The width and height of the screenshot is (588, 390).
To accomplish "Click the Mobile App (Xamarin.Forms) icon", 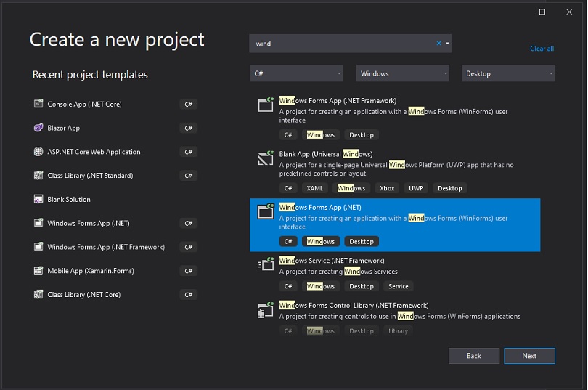I will click(38, 270).
